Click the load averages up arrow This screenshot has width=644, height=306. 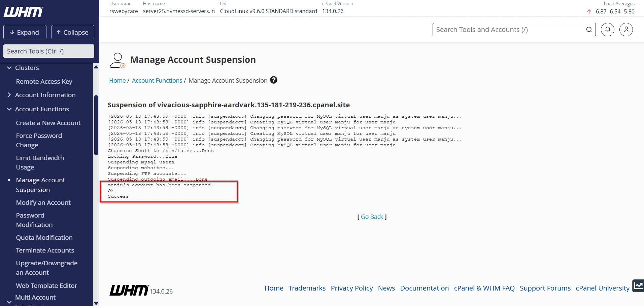(x=589, y=11)
